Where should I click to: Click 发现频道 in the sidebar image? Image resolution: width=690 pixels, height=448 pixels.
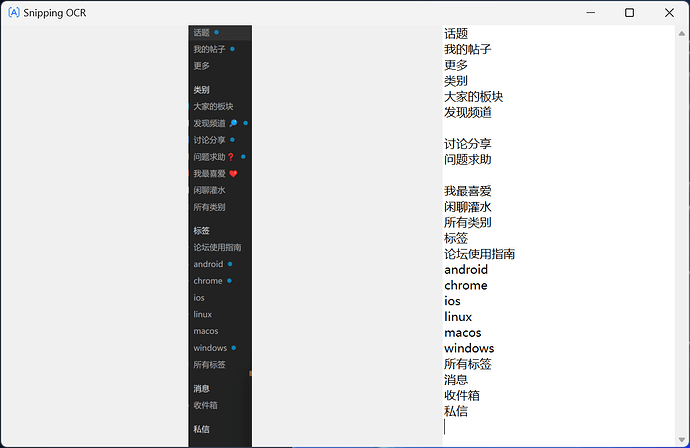coord(209,123)
